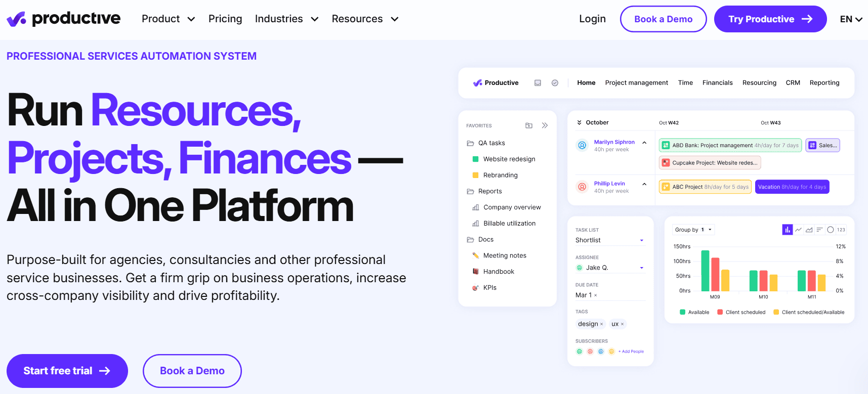Switch to the Time tab
The image size is (868, 394).
685,83
